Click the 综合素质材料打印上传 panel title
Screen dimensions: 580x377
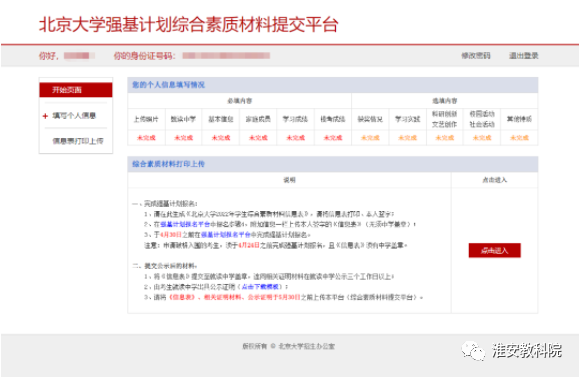[168, 164]
